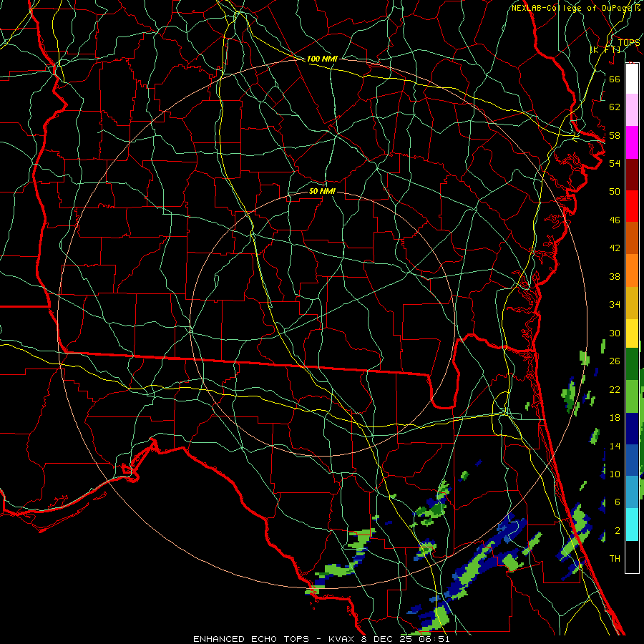The width and height of the screenshot is (644, 644).
Task: Click the legend value "26"
Action: coord(615,361)
